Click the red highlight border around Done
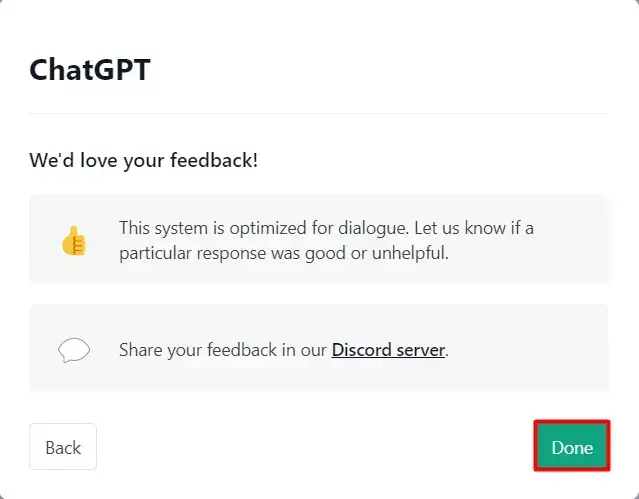This screenshot has width=639, height=499. (x=572, y=422)
